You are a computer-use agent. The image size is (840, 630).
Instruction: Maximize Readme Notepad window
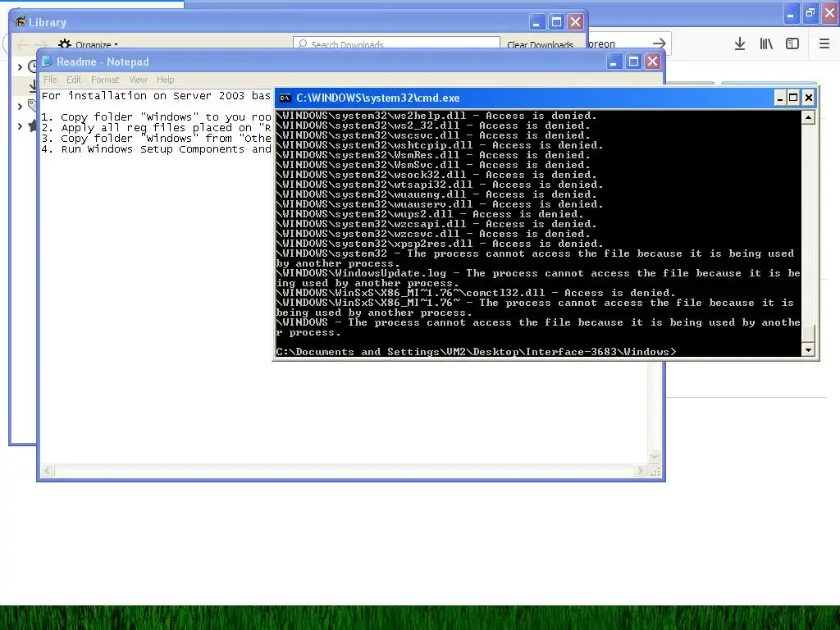[633, 62]
